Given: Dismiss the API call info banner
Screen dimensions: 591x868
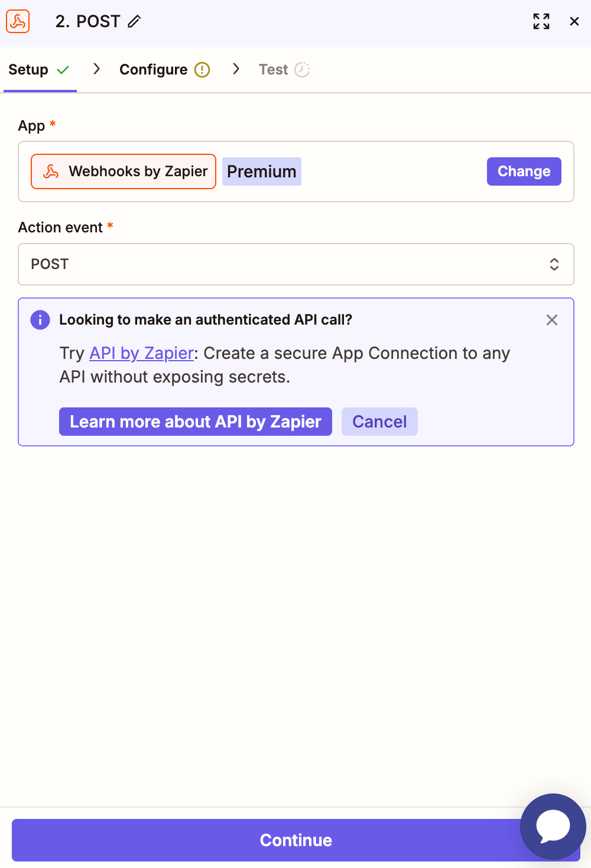Looking at the screenshot, I should (552, 320).
